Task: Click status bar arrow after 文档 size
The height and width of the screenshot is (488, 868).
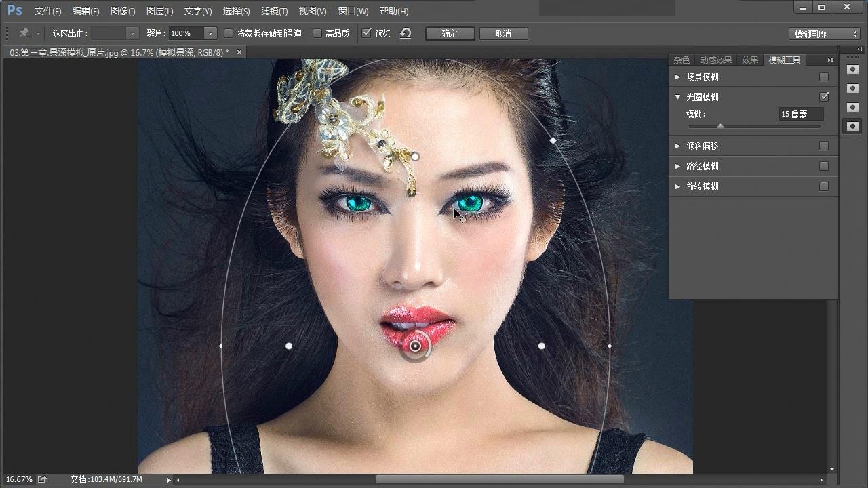Action: [169, 480]
